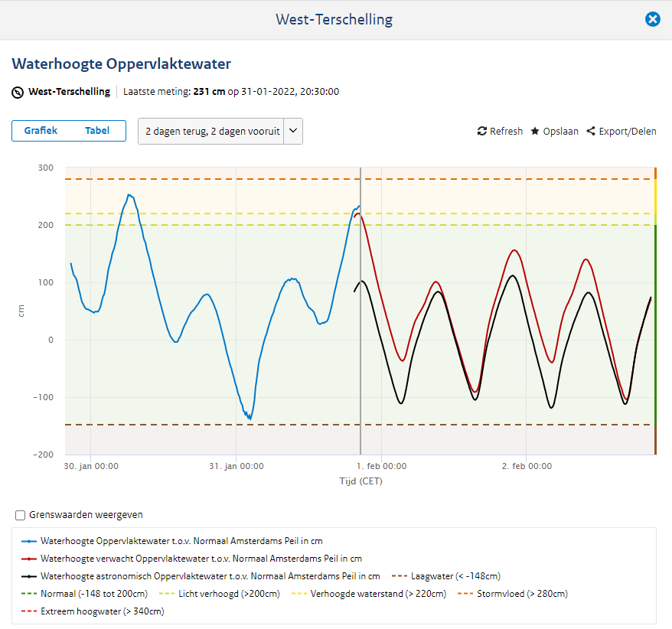Click the Opslaan star icon
The height and width of the screenshot is (629, 672).
click(535, 132)
